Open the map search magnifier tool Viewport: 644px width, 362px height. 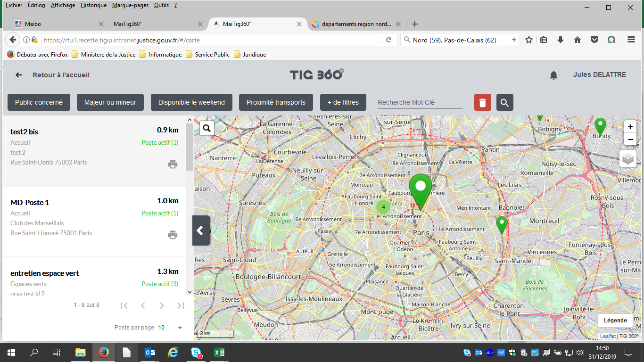pyautogui.click(x=207, y=128)
